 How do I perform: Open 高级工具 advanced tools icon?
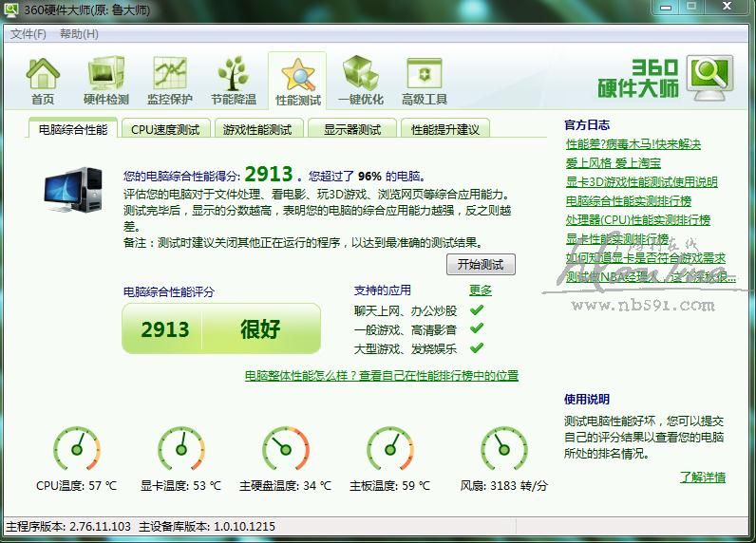[x=424, y=80]
